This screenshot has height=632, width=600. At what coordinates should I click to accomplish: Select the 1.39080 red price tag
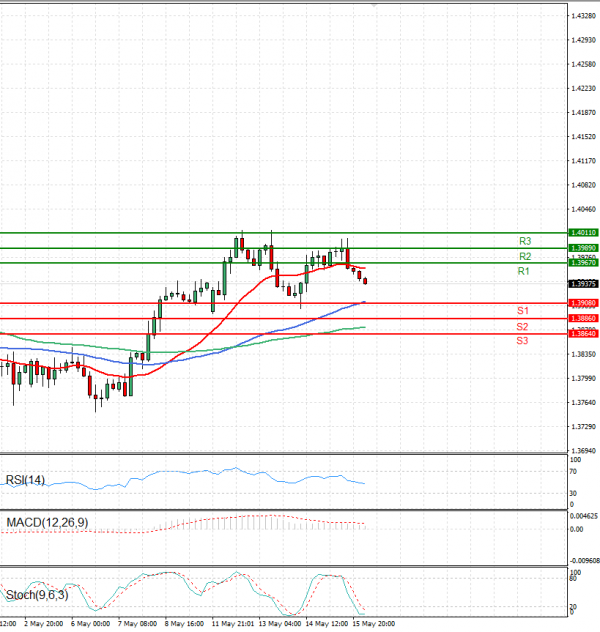pos(583,303)
